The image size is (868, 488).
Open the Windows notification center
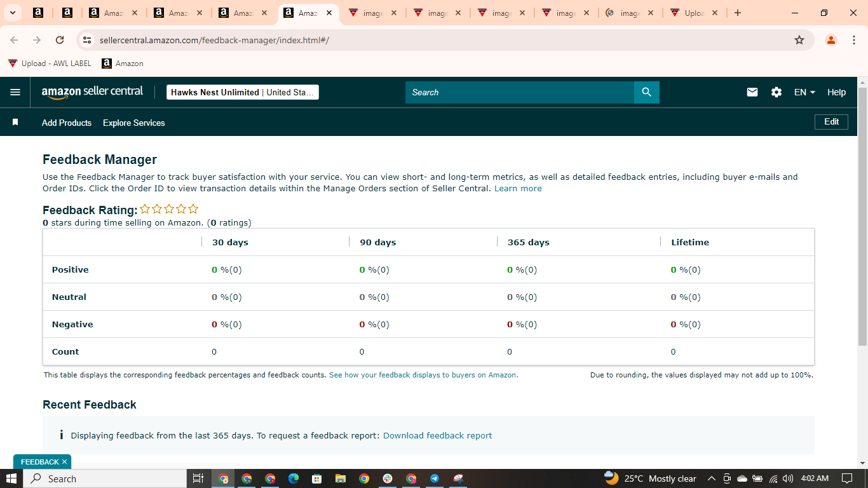846,478
